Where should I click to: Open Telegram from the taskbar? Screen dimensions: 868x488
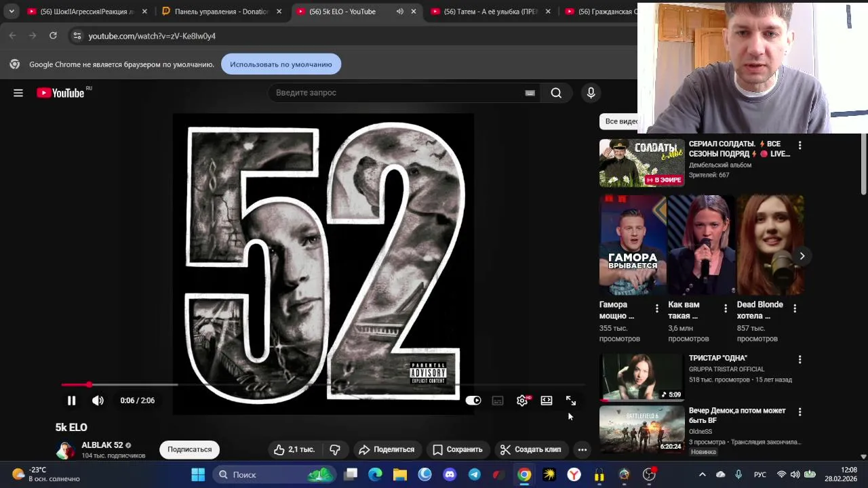pyautogui.click(x=475, y=474)
